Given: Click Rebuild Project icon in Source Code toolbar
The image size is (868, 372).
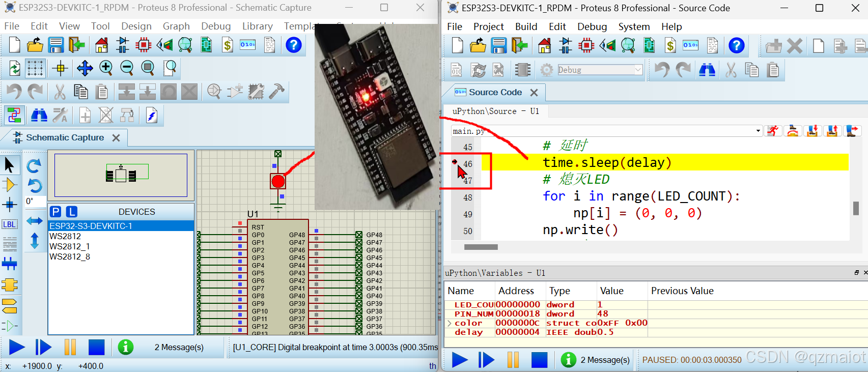Looking at the screenshot, I should (x=478, y=70).
